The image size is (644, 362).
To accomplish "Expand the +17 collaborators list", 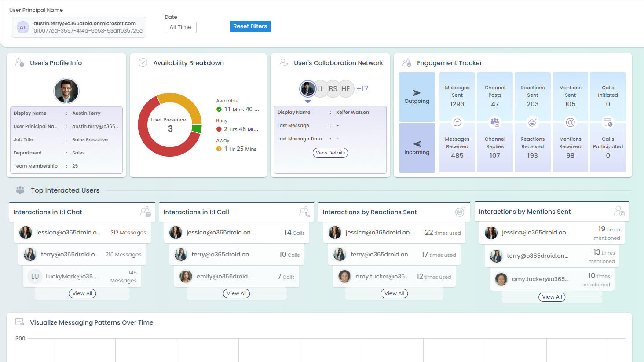I will [x=362, y=88].
